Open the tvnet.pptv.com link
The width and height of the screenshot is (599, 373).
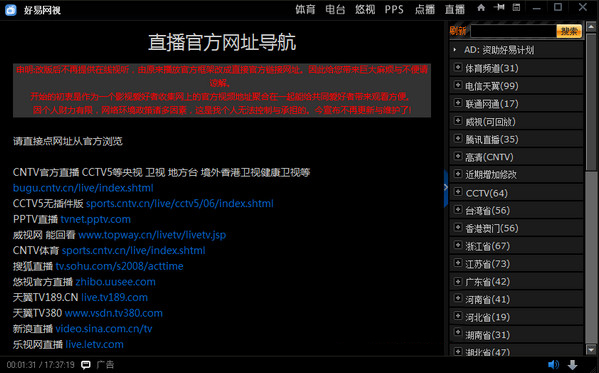tap(96, 219)
